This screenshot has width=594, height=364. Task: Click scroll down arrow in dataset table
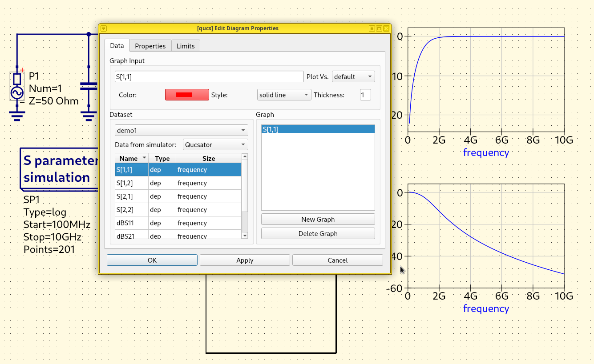[244, 236]
